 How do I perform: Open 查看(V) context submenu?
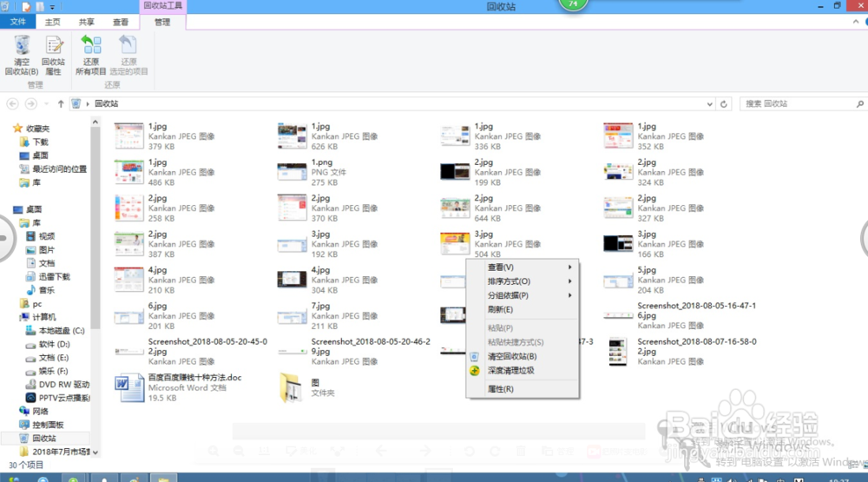[x=523, y=267]
